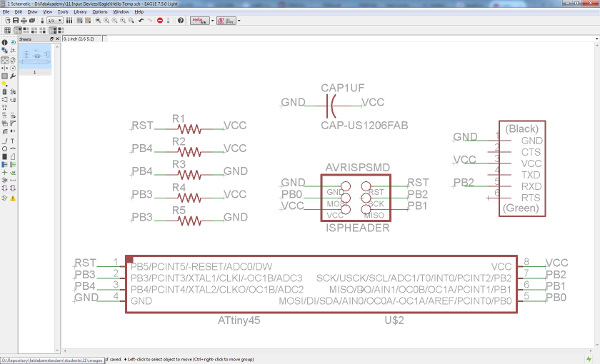Open the Display layers tool

[5, 50]
